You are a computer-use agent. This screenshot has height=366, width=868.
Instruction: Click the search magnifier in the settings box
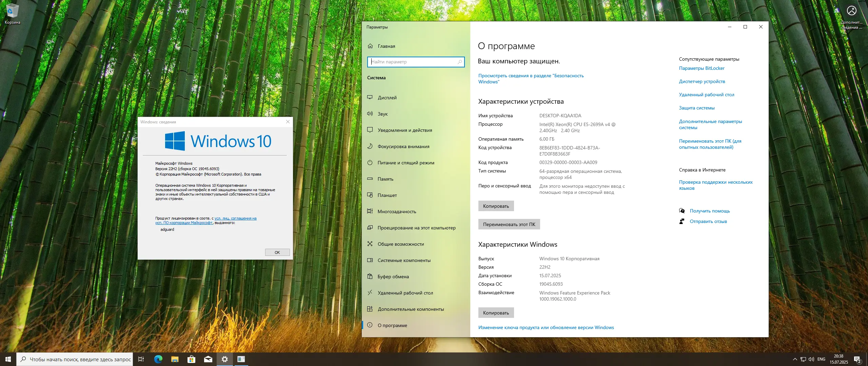(460, 62)
